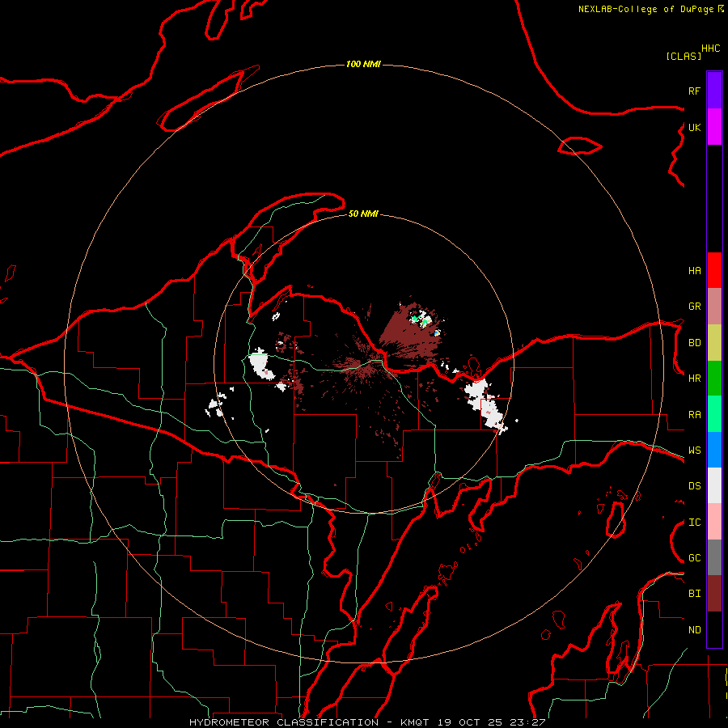Click the "GC" legend label

click(x=694, y=558)
